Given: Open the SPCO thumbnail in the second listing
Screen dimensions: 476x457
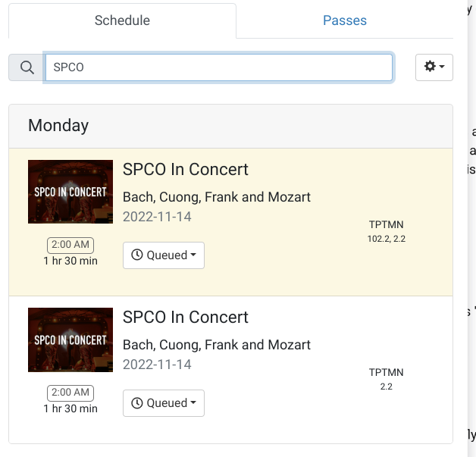Looking at the screenshot, I should 70,340.
